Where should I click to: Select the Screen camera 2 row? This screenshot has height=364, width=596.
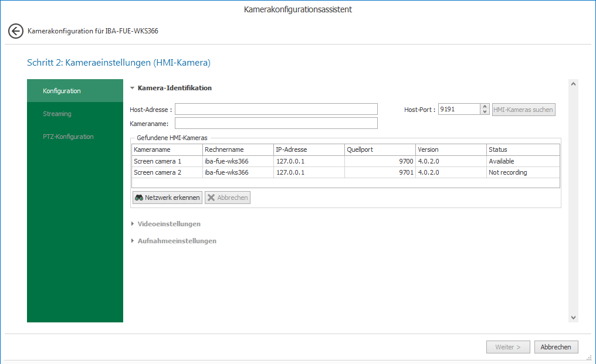167,172
